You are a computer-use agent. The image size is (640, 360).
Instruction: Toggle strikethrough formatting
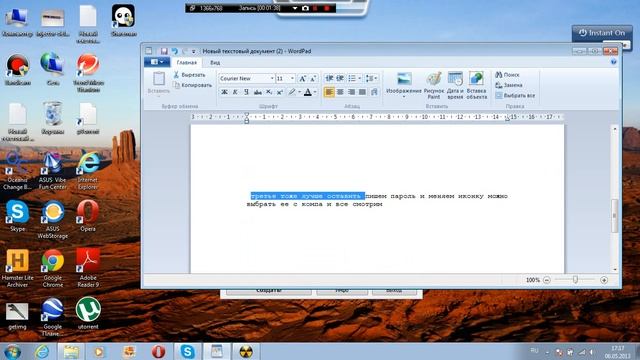pyautogui.click(x=258, y=92)
